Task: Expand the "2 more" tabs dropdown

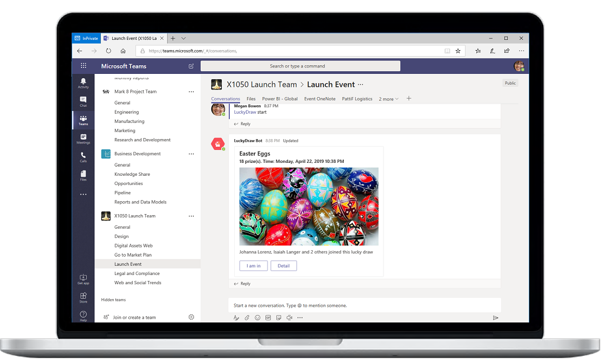Action: pyautogui.click(x=388, y=99)
